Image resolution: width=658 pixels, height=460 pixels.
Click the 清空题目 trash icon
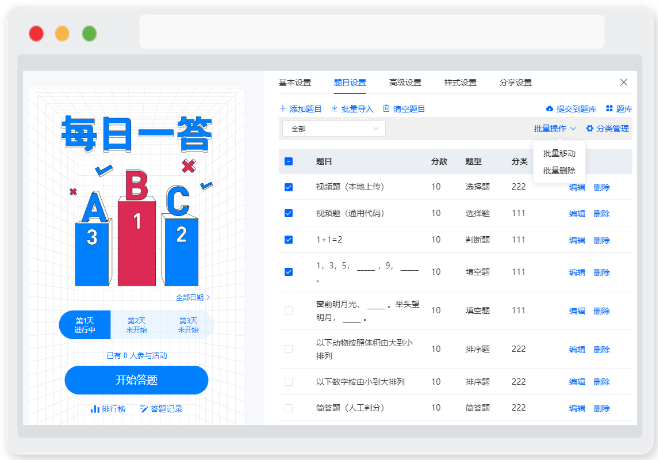386,109
